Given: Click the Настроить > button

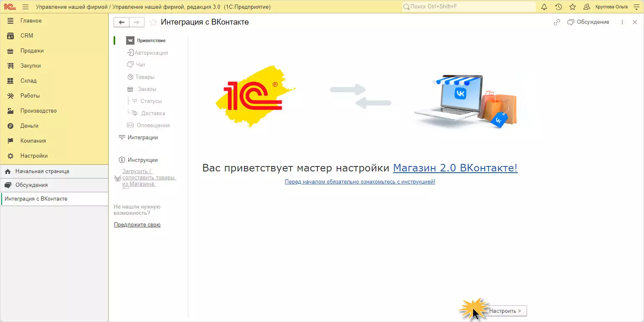Looking at the screenshot, I should click(505, 311).
